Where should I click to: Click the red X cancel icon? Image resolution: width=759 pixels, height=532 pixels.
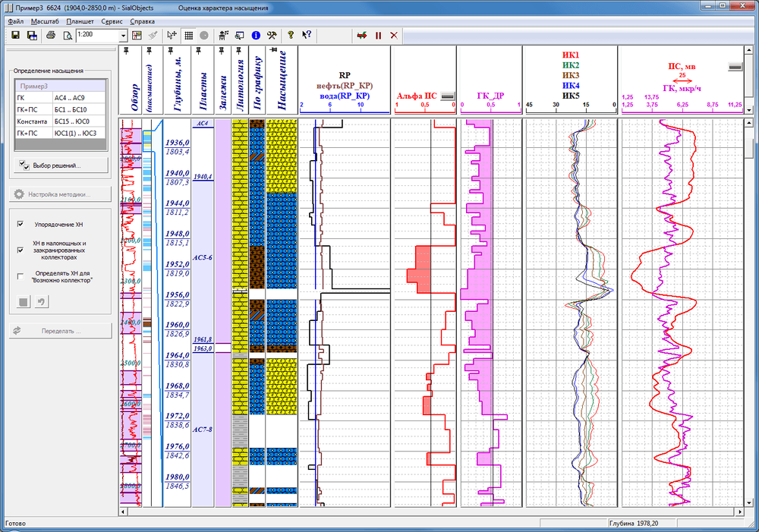[x=394, y=35]
